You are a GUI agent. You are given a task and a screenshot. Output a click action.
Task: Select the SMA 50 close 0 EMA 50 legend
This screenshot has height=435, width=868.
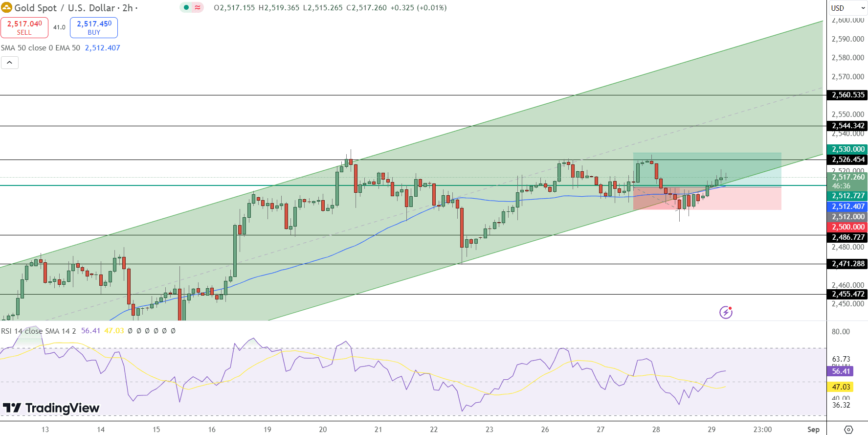41,48
